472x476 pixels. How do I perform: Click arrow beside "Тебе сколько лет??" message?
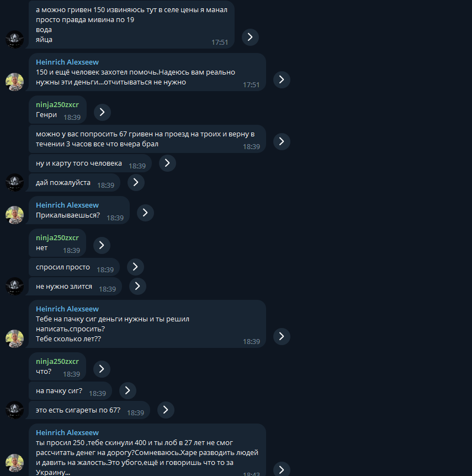point(282,336)
